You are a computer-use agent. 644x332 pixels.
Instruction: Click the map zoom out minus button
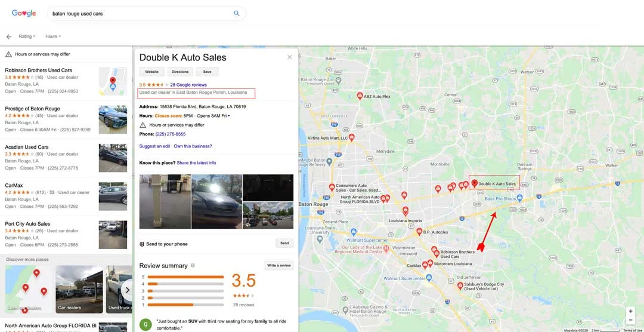coord(630,320)
